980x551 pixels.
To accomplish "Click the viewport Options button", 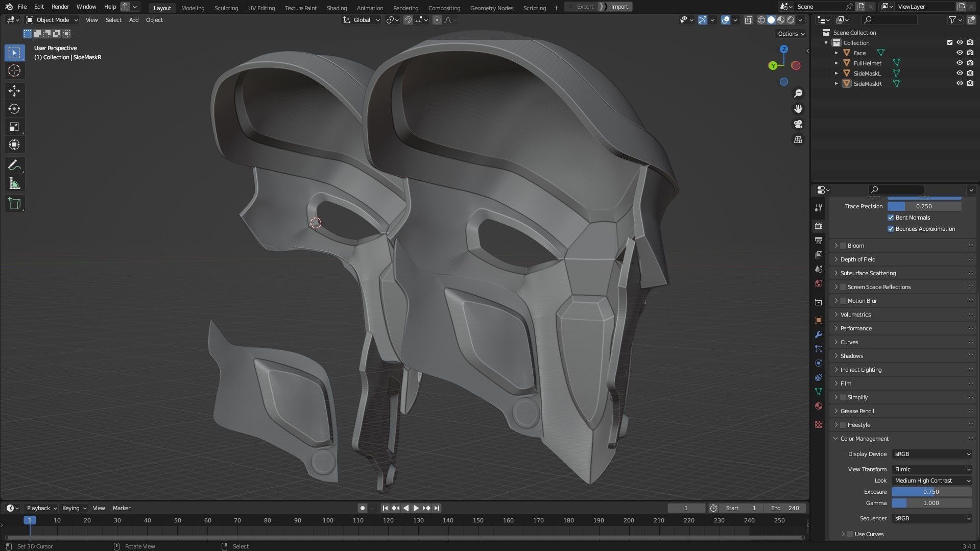I will 791,34.
